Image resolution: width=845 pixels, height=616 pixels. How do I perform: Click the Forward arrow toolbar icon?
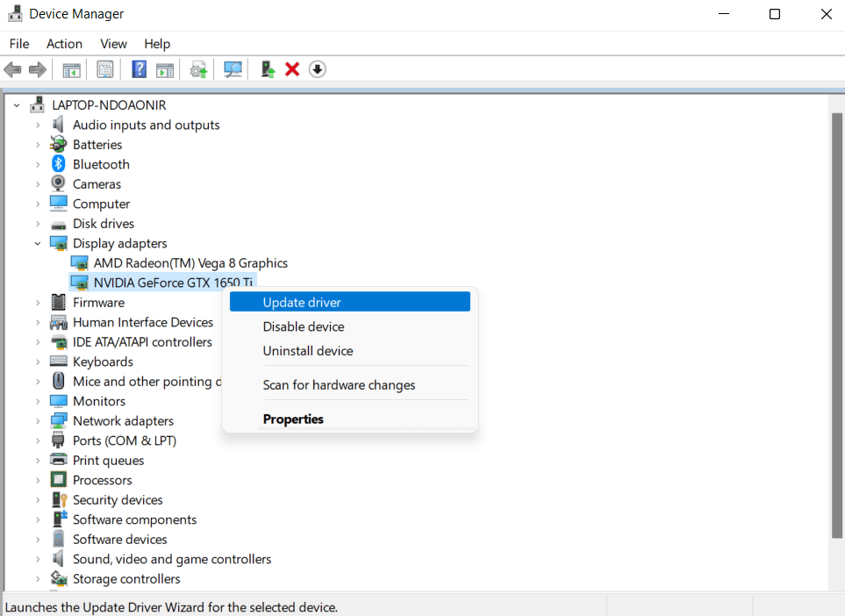(37, 69)
